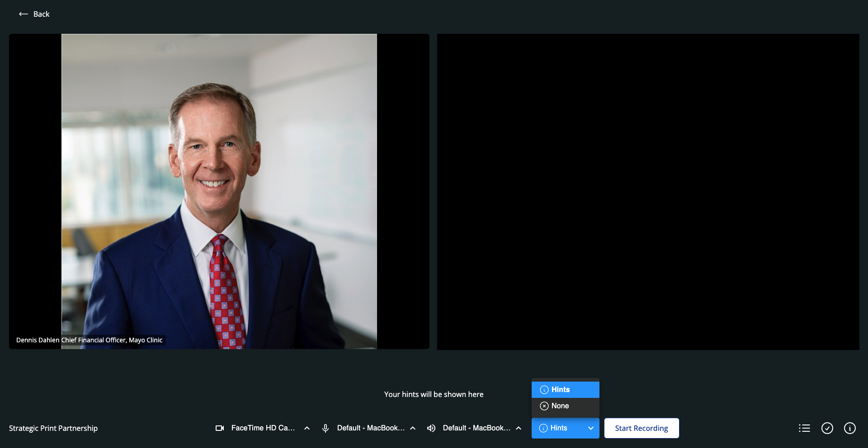Image resolution: width=868 pixels, height=448 pixels.
Task: Expand the microphone device chevron
Action: coord(413,428)
